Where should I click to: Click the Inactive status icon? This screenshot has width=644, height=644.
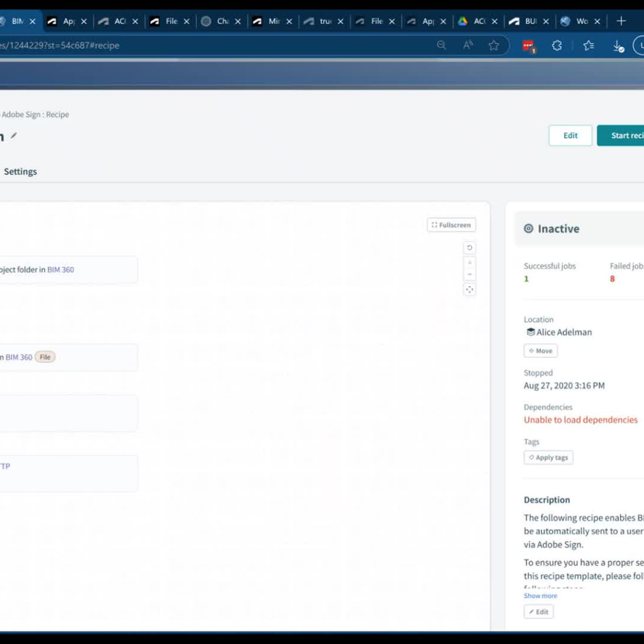coord(528,228)
